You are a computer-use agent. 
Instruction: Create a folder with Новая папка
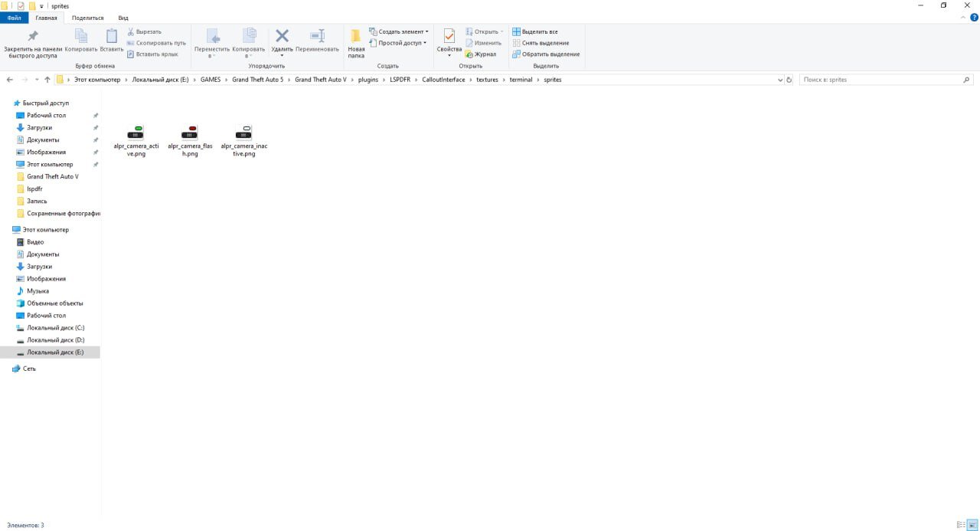(356, 44)
